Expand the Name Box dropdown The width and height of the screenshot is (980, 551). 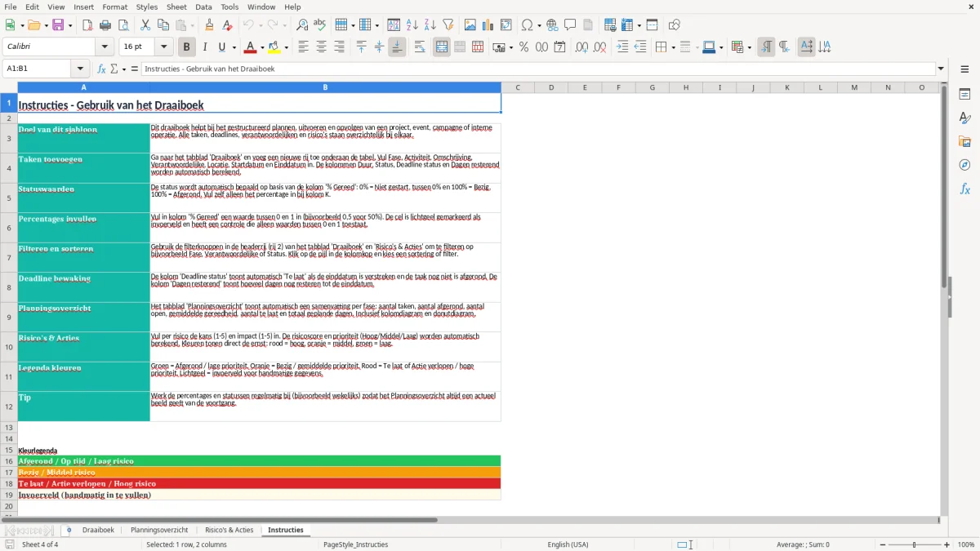click(x=80, y=69)
